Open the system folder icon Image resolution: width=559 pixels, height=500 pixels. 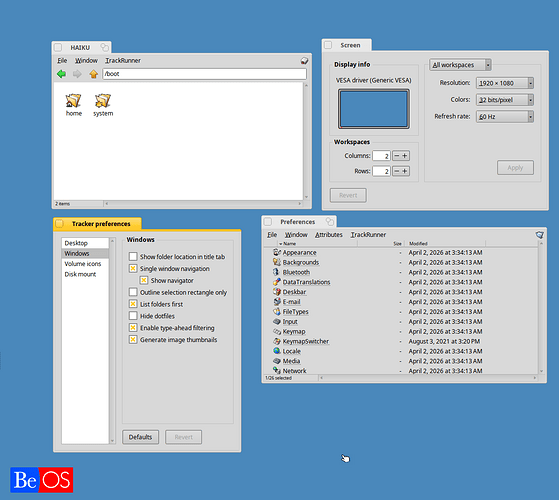(103, 100)
